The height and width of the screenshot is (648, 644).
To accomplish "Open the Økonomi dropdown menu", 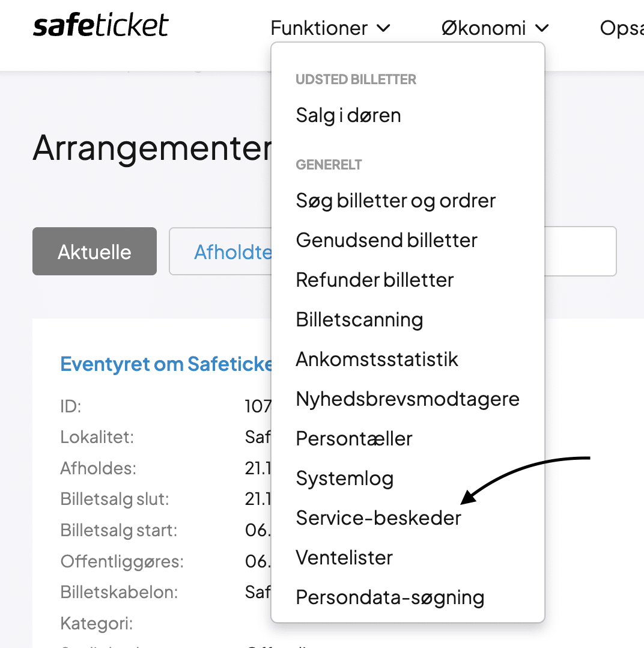I will coord(495,28).
